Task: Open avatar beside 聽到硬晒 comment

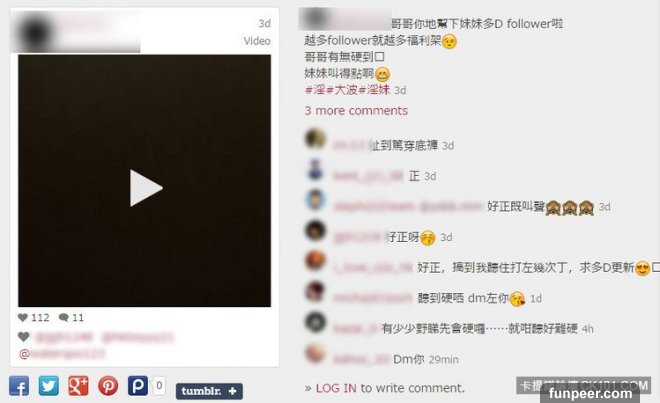Action: coord(316,292)
